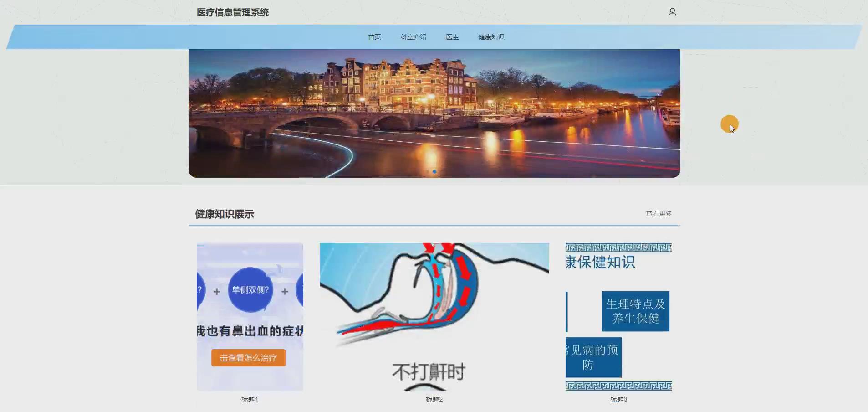Open the 科室介绍 navigation item
The image size is (868, 412).
pyautogui.click(x=413, y=37)
